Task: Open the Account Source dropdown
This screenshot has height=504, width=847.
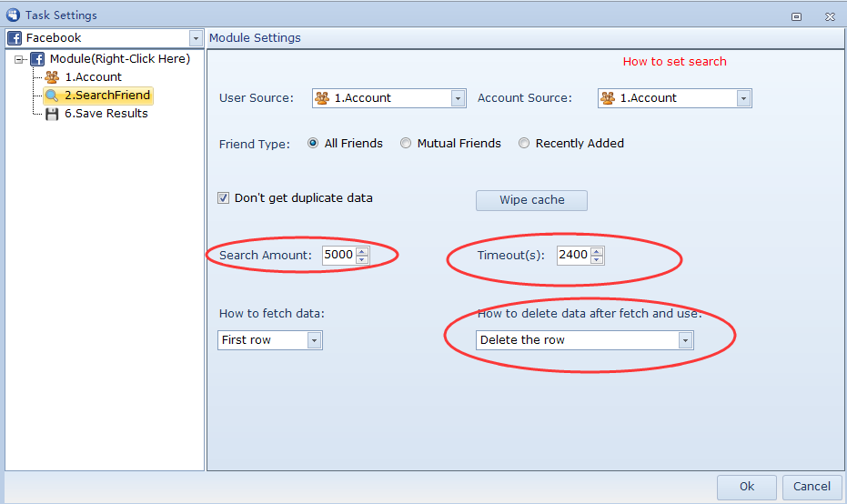Action: tap(743, 98)
